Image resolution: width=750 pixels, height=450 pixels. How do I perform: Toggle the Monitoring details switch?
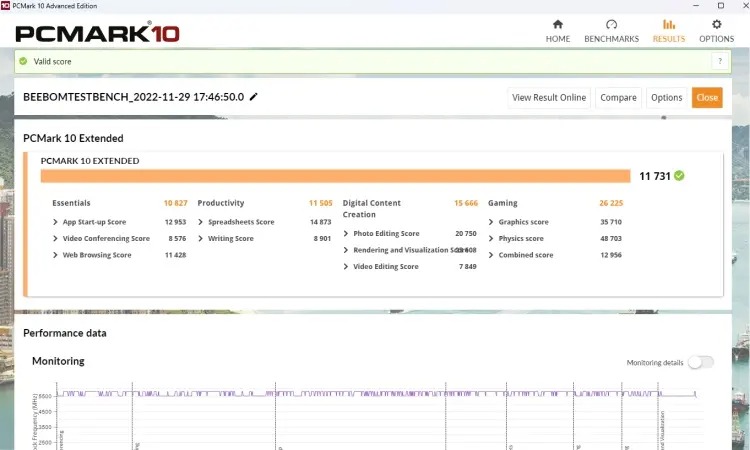click(x=701, y=362)
